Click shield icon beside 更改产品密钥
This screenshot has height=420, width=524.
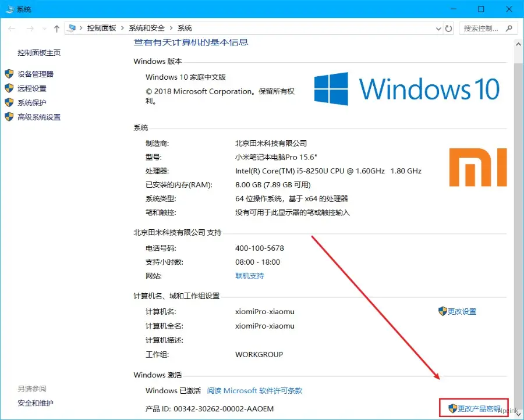(452, 408)
